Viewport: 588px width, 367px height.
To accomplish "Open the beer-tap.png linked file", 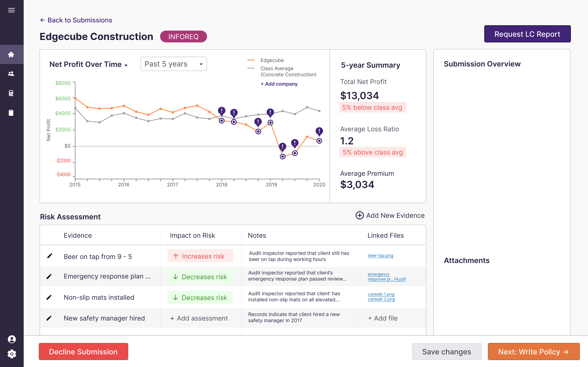I will pos(380,255).
